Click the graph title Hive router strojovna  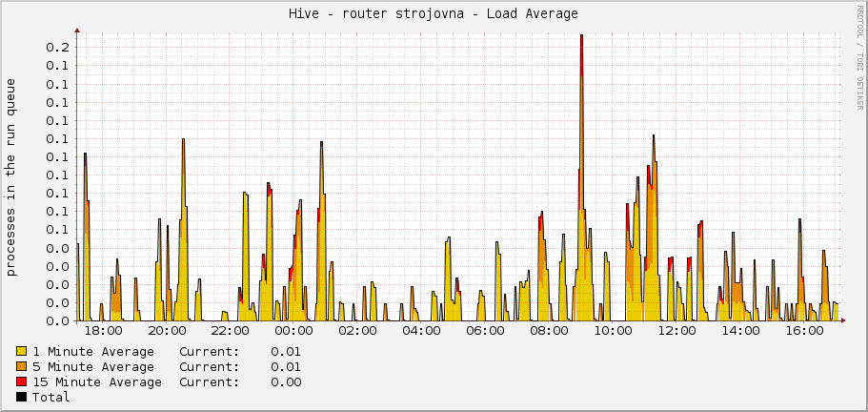click(433, 13)
